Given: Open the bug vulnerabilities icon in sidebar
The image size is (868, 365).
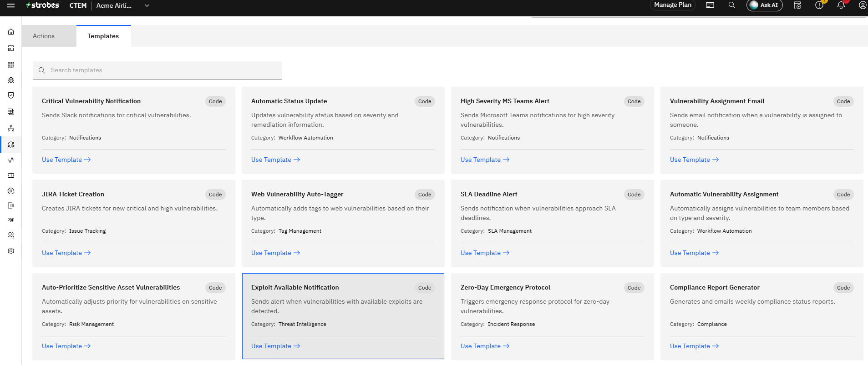Looking at the screenshot, I should (11, 80).
